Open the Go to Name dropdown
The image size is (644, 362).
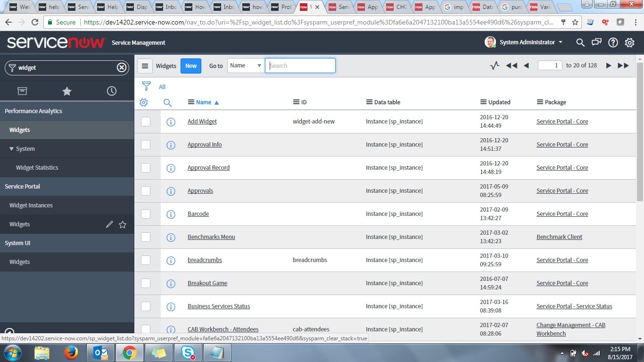click(x=246, y=66)
